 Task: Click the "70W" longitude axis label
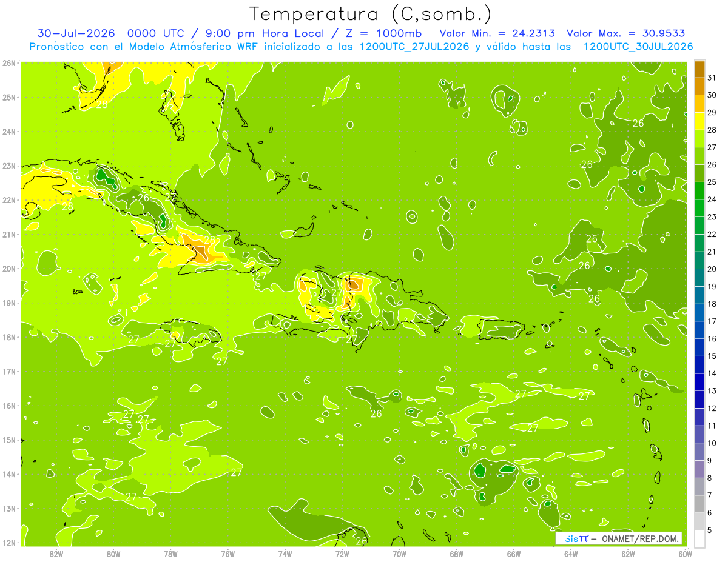399,554
